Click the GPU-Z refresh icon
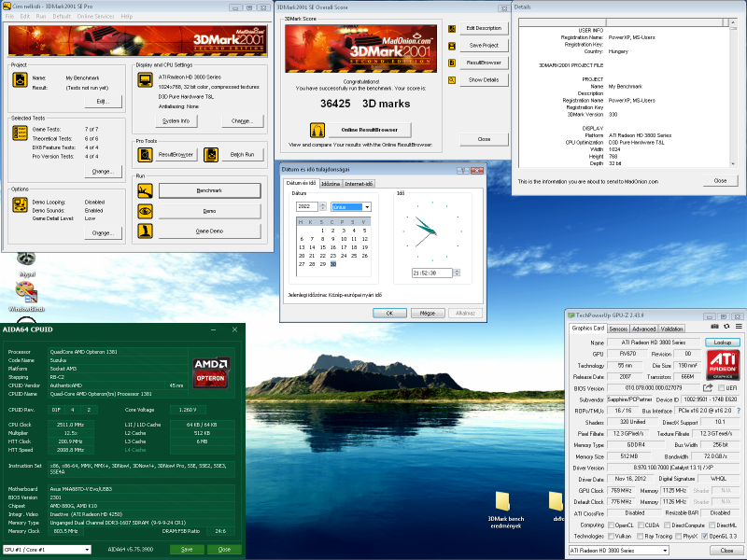The image size is (747, 560). pos(726,327)
